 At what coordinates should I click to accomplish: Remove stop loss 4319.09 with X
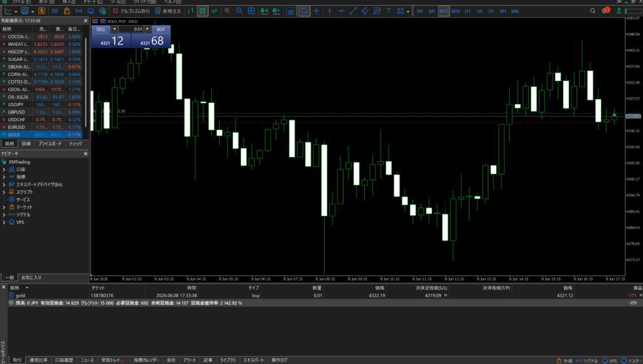(x=446, y=295)
